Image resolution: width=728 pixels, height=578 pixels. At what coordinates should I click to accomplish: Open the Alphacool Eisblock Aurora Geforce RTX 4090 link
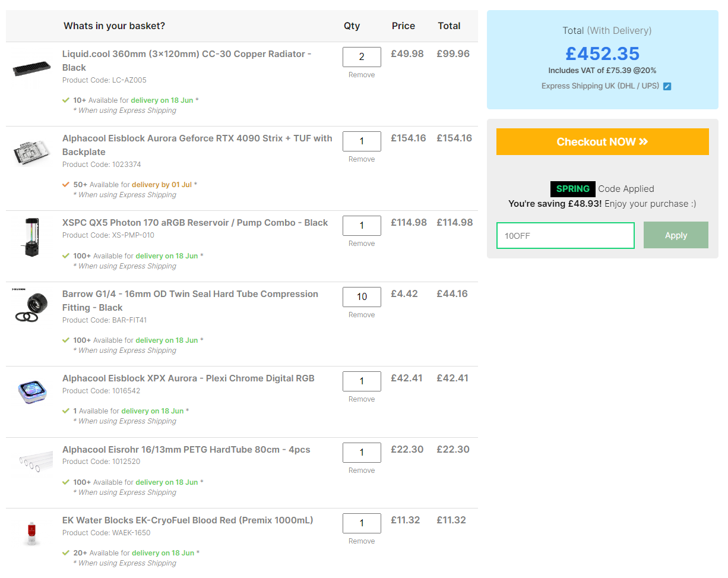pyautogui.click(x=197, y=145)
